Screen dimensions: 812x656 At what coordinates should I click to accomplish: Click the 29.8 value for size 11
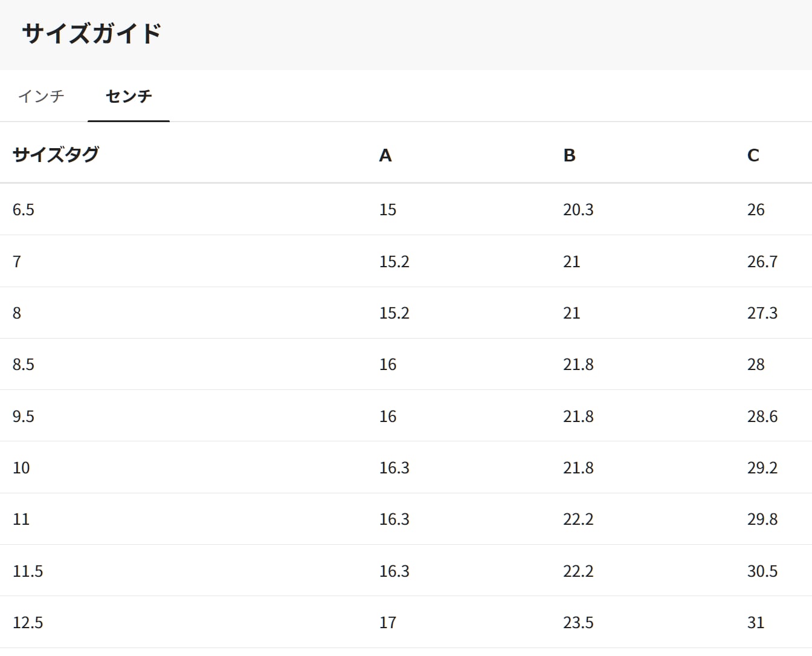click(x=762, y=519)
